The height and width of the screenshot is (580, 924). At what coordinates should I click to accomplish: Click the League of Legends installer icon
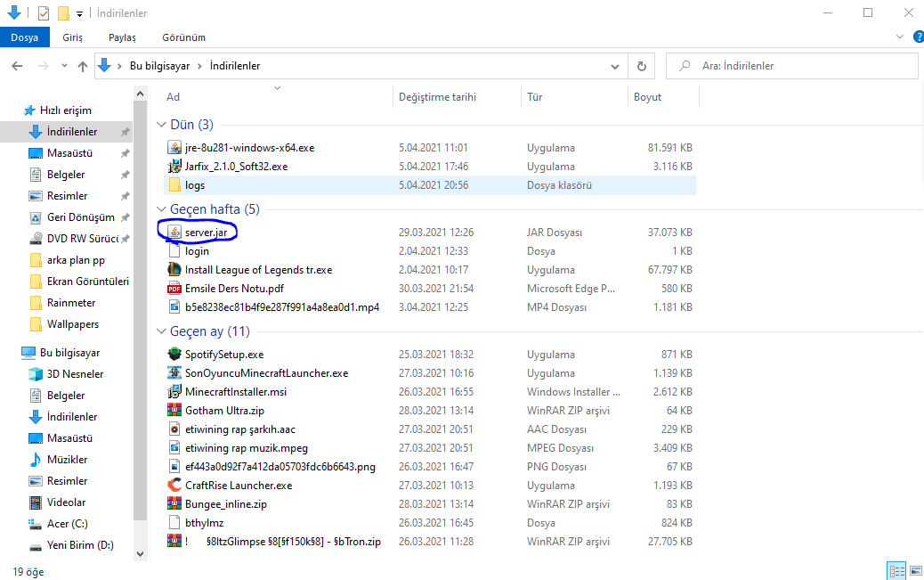coord(174,270)
